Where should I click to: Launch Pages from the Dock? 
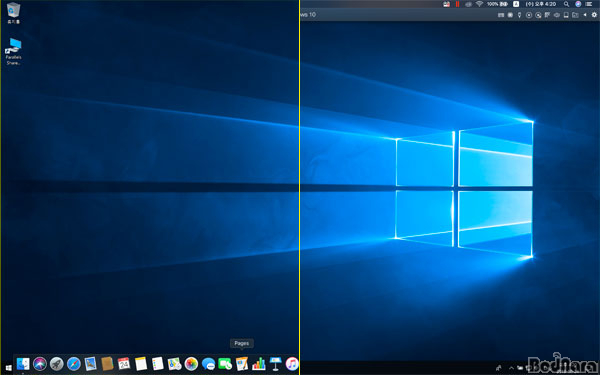tap(242, 364)
